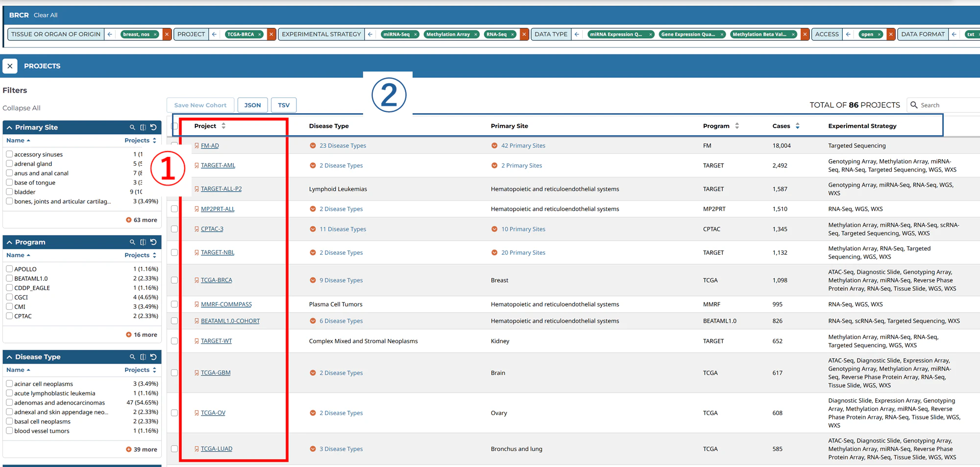Close the Projects panel with the X icon
The image size is (980, 467).
pos(10,66)
